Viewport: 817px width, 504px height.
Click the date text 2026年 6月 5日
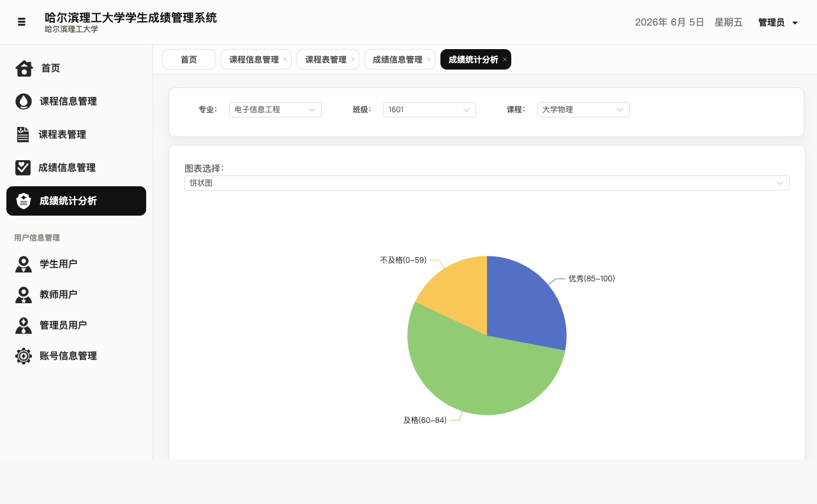670,22
